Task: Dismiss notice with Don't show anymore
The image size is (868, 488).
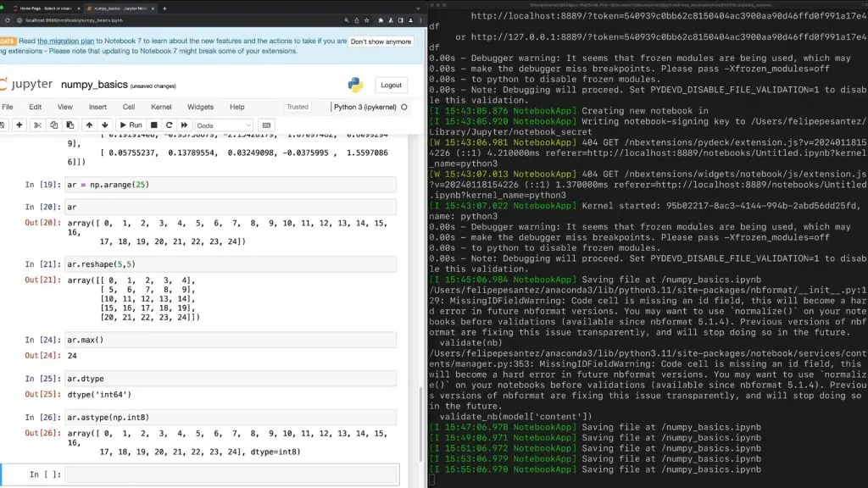Action: coord(379,41)
